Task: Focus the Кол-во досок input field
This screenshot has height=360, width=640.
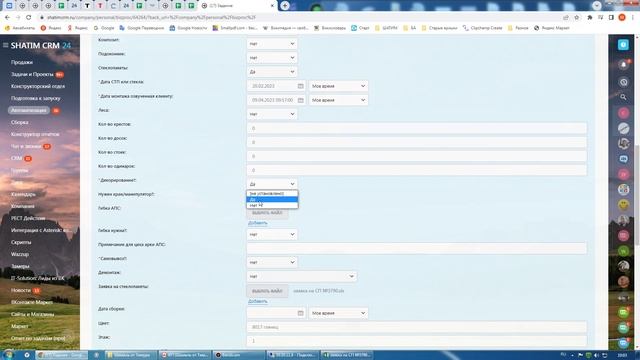Action: [417, 142]
